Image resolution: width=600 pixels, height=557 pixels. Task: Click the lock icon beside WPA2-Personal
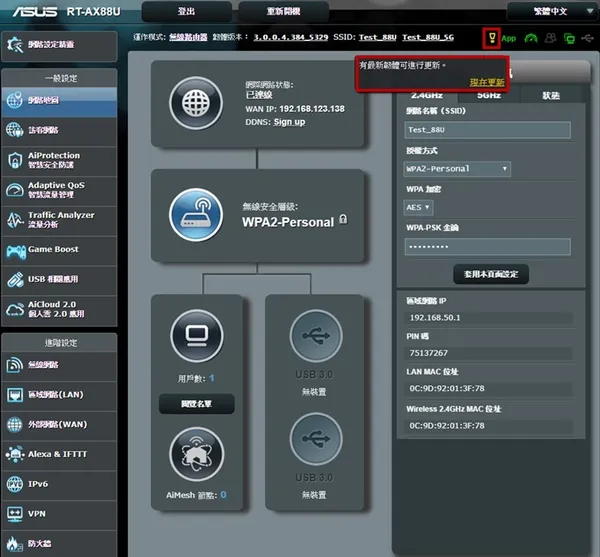[343, 220]
